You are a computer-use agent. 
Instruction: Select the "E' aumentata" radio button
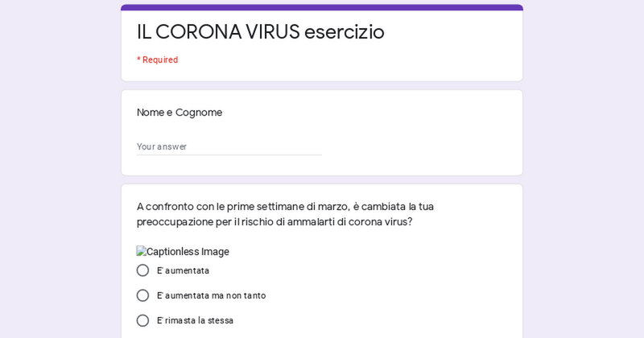click(142, 270)
